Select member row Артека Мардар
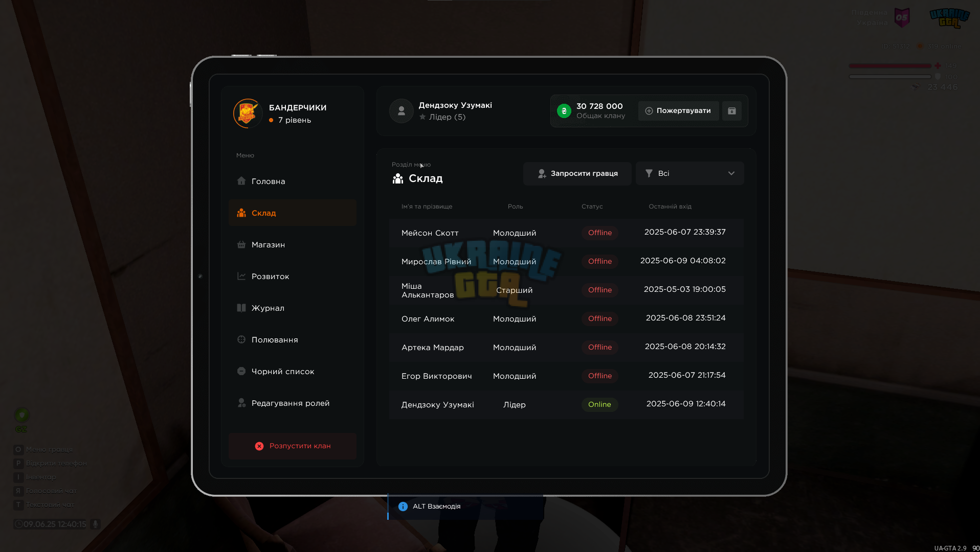 tap(566, 348)
